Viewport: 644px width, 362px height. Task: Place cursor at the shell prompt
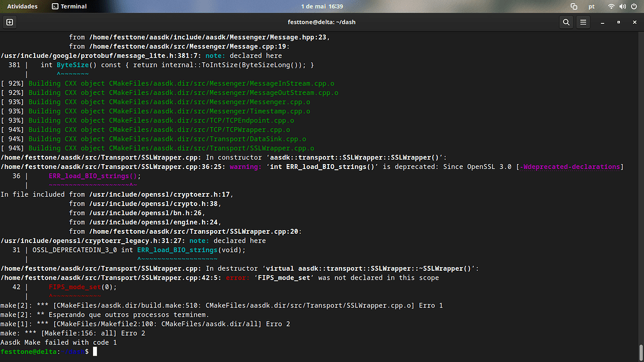94,351
